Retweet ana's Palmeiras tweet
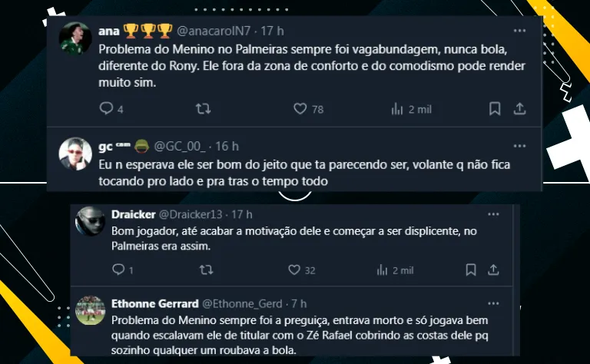The width and height of the screenshot is (590, 364). (204, 109)
